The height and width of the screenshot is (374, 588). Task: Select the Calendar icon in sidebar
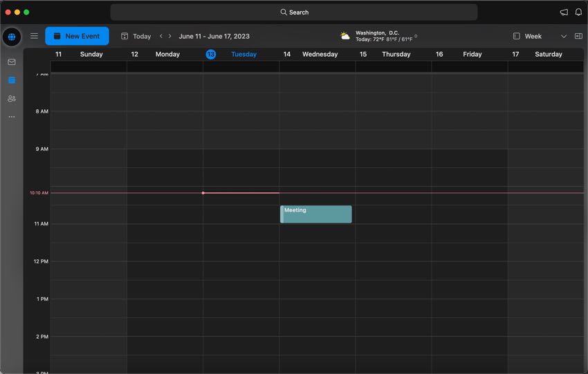point(12,80)
